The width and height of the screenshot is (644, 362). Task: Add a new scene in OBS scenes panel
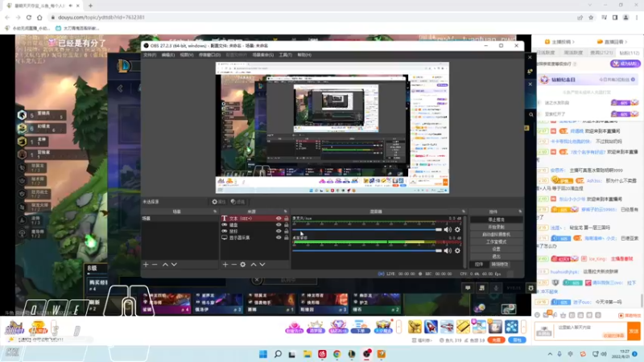(146, 265)
